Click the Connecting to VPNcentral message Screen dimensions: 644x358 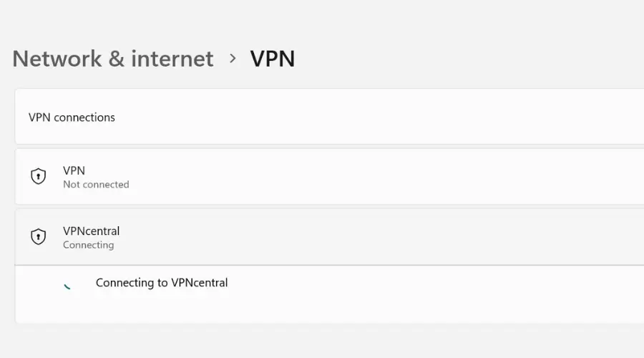(162, 283)
